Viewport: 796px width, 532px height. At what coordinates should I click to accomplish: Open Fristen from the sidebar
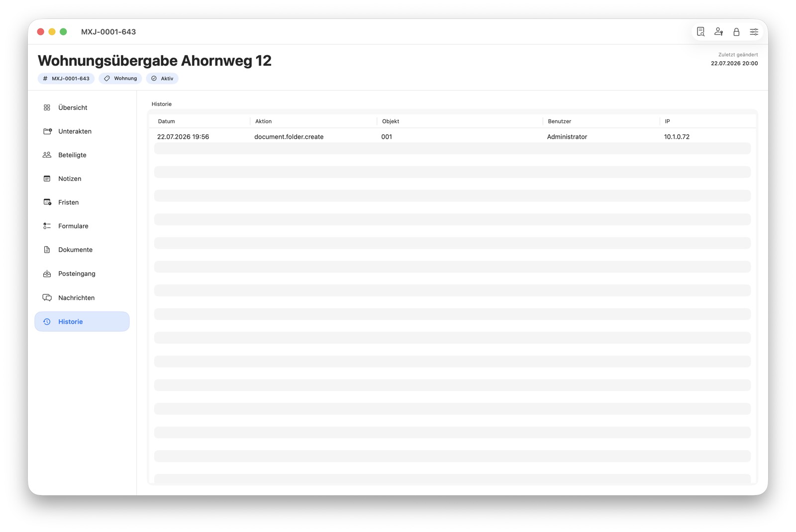click(82, 202)
